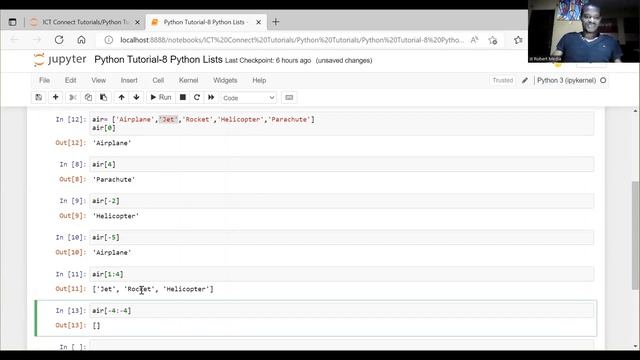Close the ICT Connect Tutorials tab

(137, 22)
